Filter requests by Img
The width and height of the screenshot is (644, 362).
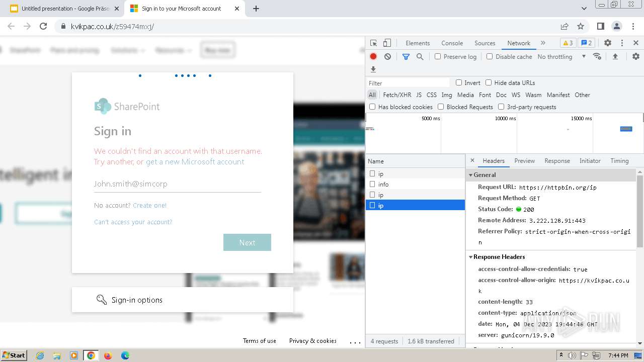[x=447, y=95]
